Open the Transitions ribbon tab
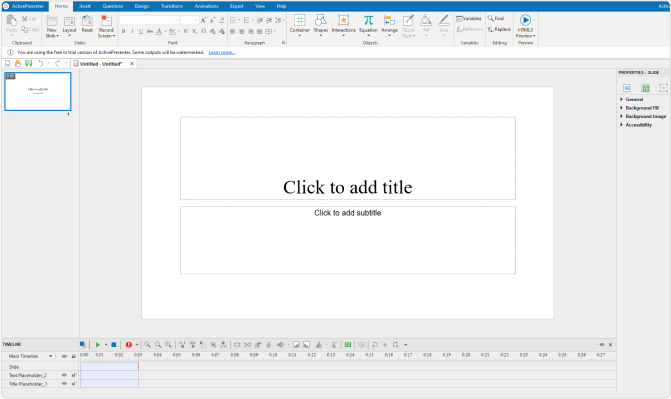The image size is (671, 399). point(172,6)
